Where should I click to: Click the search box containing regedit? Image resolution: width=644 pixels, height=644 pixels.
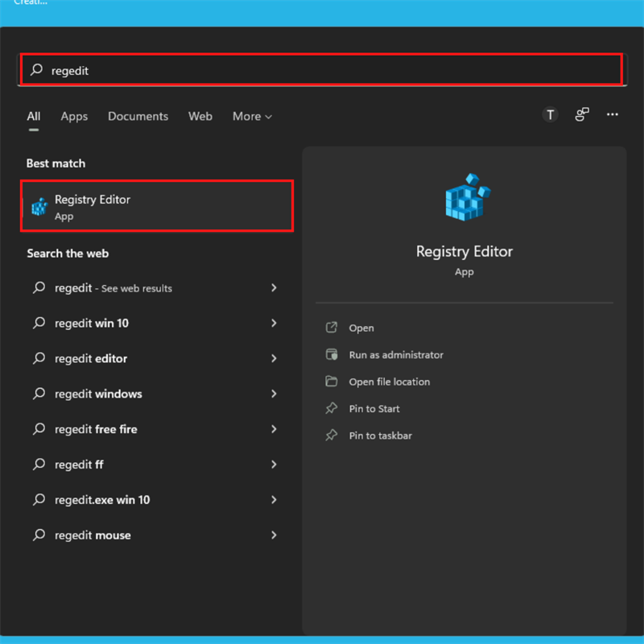coord(321,70)
